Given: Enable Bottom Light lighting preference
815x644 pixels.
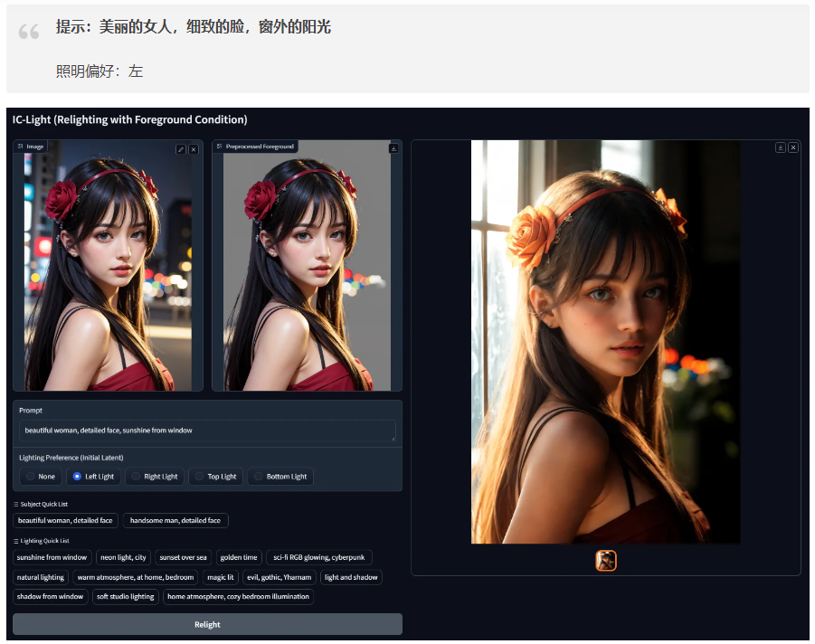Looking at the screenshot, I should coord(280,477).
